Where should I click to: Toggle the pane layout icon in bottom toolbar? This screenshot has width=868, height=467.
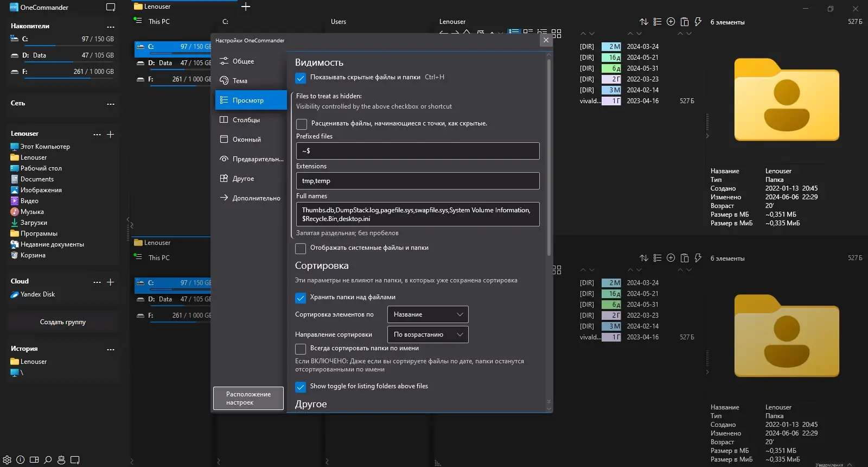click(34, 460)
